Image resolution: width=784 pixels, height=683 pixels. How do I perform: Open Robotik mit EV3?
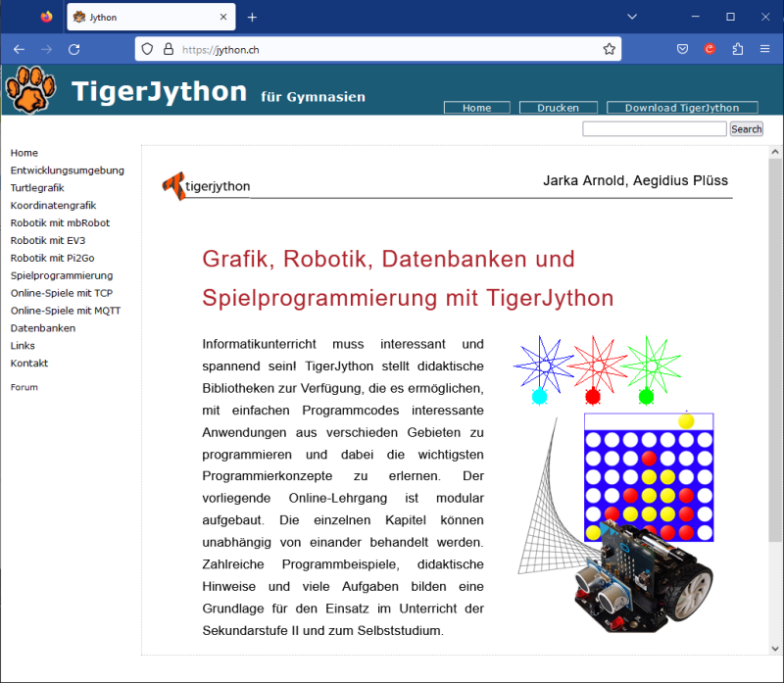pos(47,240)
